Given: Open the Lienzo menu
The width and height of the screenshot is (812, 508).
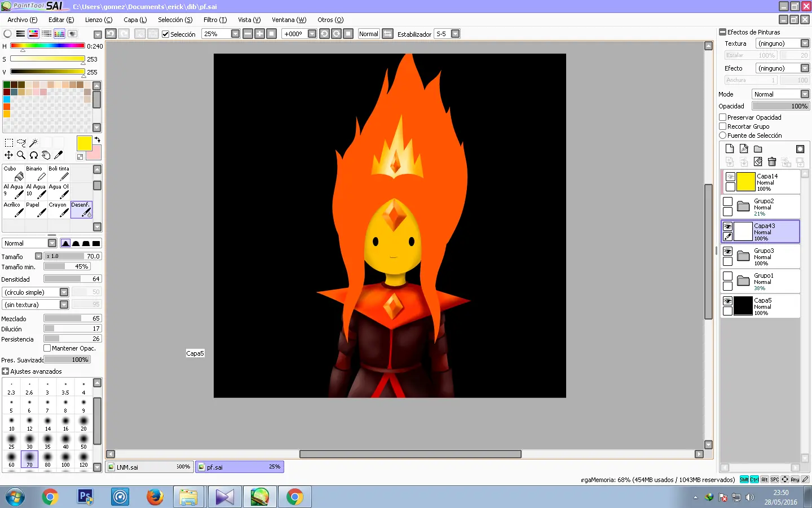Looking at the screenshot, I should coord(99,20).
